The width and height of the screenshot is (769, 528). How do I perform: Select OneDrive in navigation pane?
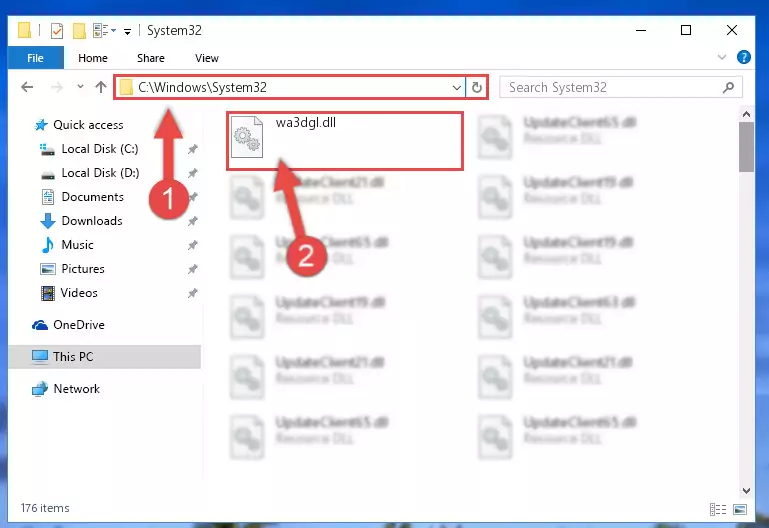click(78, 325)
